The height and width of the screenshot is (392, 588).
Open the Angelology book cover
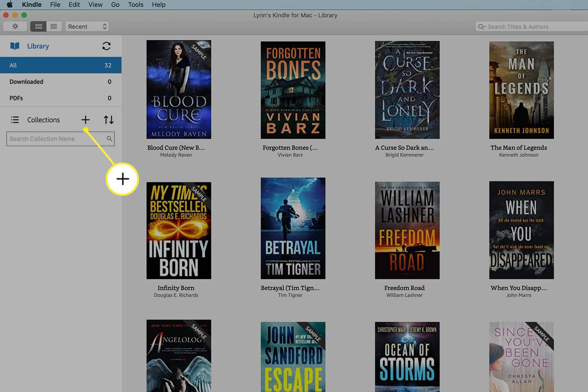coord(179,356)
